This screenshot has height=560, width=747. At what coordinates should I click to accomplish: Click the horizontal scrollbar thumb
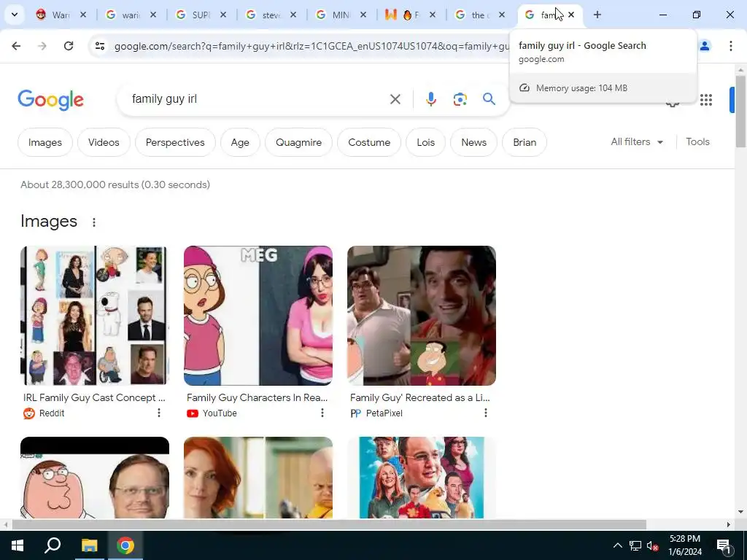coord(329,525)
